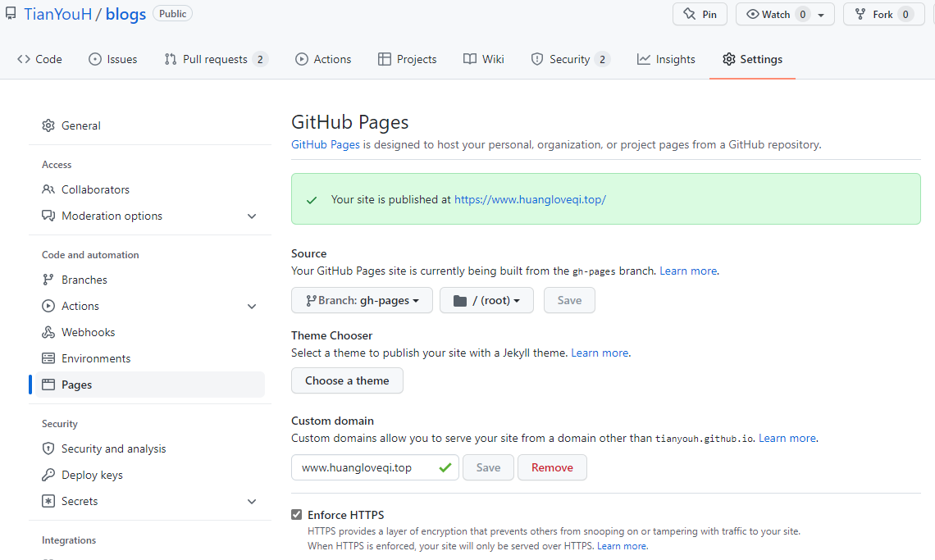The width and height of the screenshot is (935, 560).
Task: Click the sidebar Actions play icon
Action: tap(48, 306)
